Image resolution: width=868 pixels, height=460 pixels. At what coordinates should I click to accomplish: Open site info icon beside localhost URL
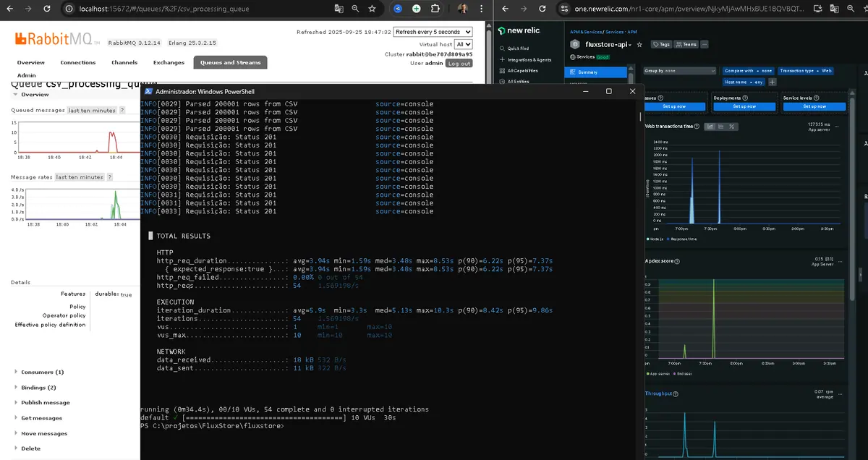point(69,9)
